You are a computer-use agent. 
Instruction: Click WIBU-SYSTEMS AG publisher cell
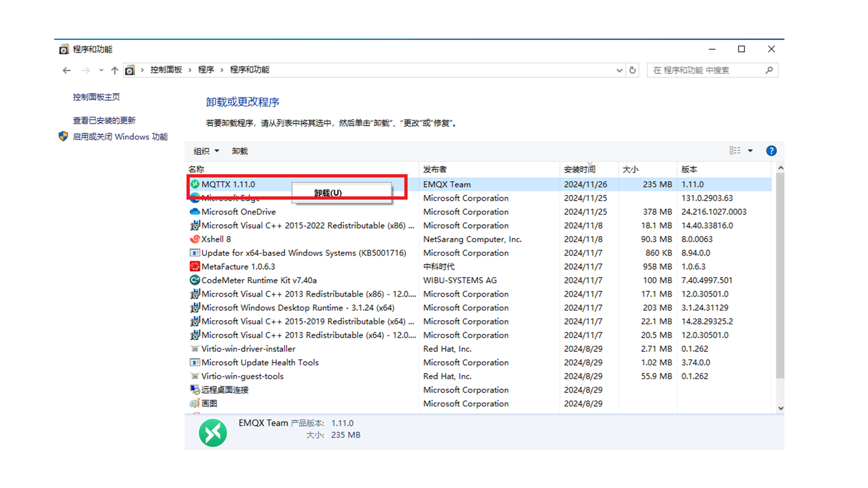(460, 280)
